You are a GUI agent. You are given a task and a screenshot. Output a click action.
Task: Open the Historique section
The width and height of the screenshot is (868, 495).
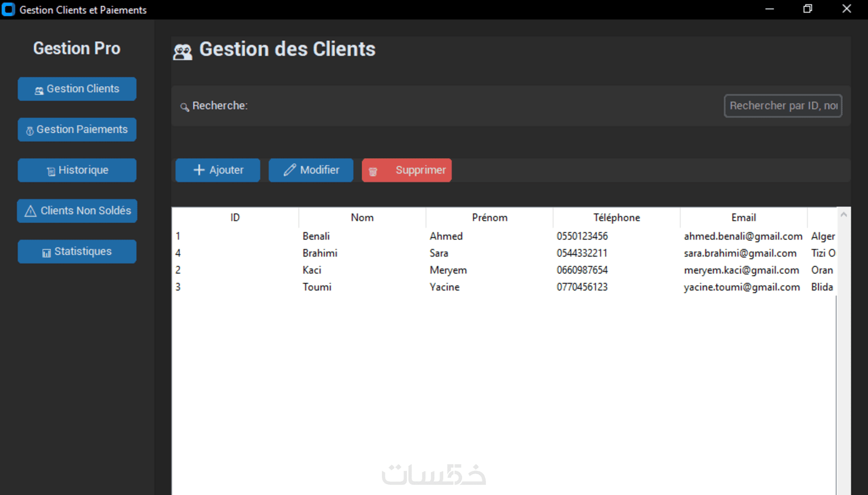click(77, 170)
